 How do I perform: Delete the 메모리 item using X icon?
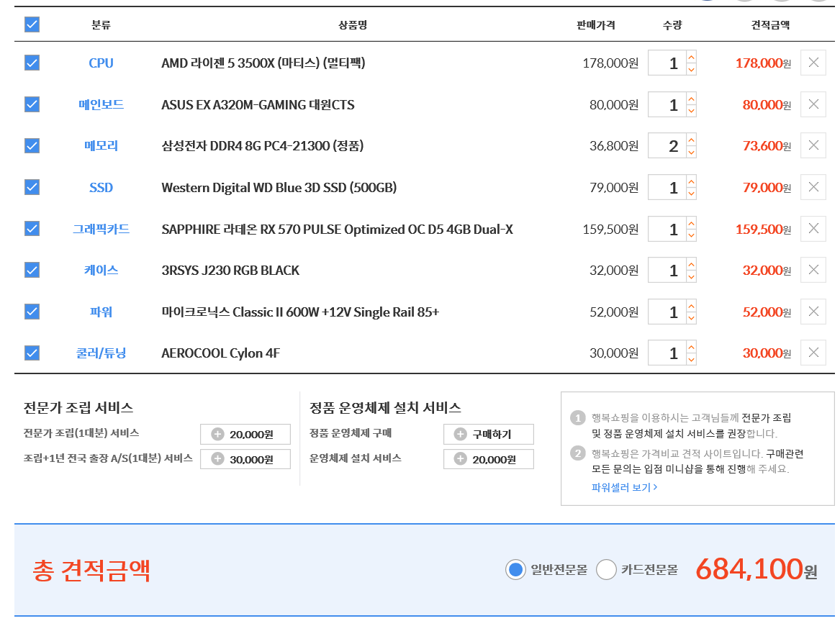click(813, 145)
